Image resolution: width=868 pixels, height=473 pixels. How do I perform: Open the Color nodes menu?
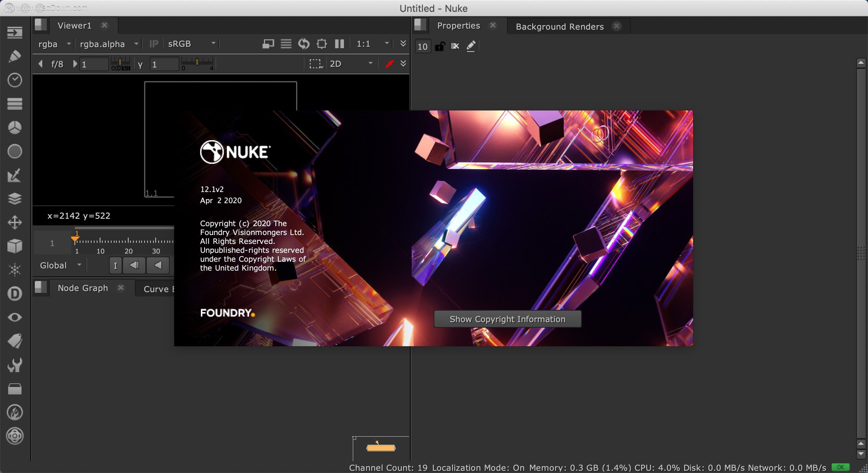click(x=15, y=128)
